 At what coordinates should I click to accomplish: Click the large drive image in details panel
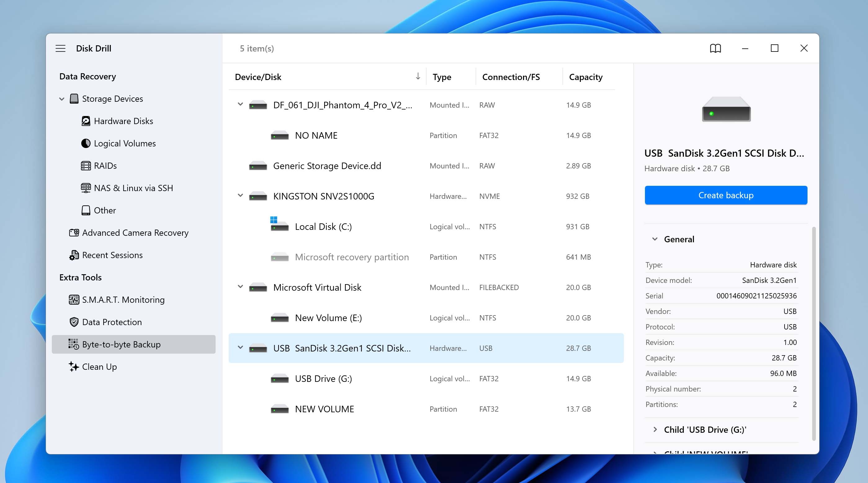[726, 110]
